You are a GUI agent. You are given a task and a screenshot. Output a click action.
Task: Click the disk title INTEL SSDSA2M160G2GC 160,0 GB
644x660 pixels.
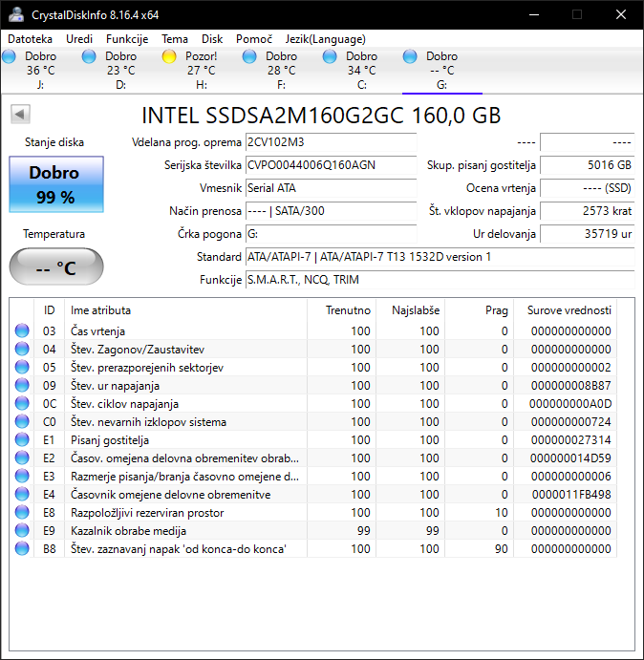point(321,116)
